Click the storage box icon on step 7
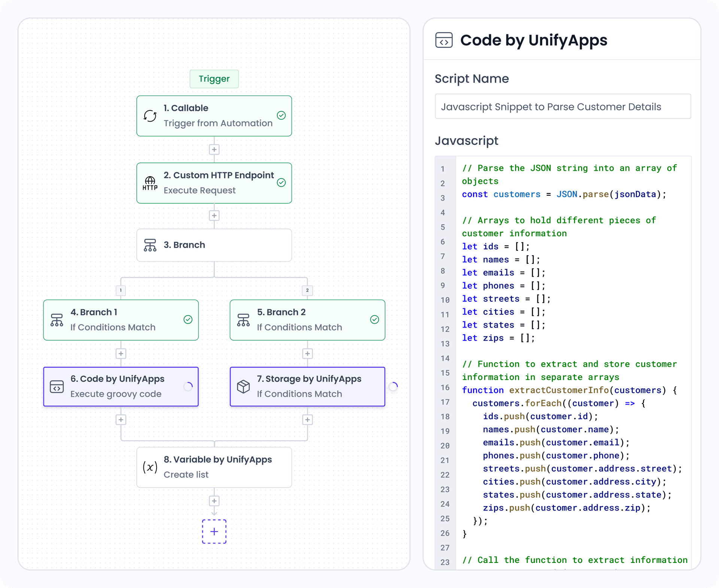Screen dimensions: 719x588 point(243,387)
